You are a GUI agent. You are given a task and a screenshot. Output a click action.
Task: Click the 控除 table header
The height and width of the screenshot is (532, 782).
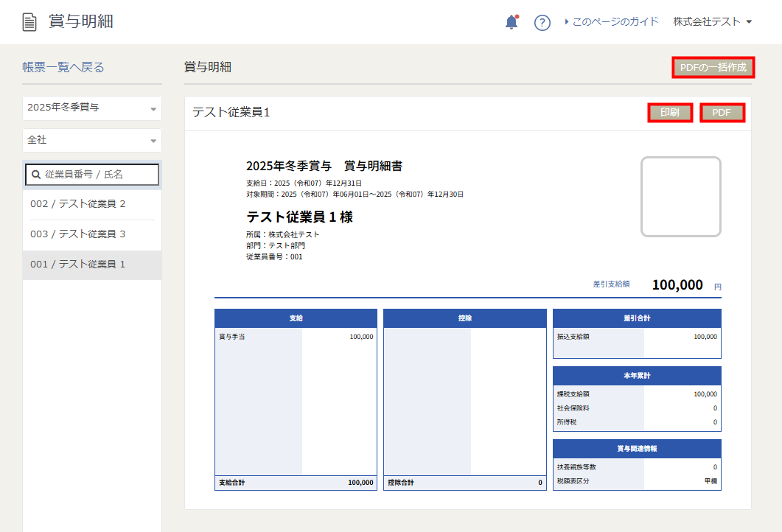464,318
